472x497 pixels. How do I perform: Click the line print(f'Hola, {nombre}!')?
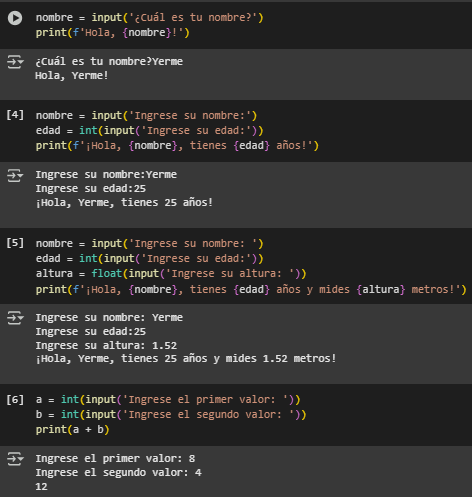(113, 33)
